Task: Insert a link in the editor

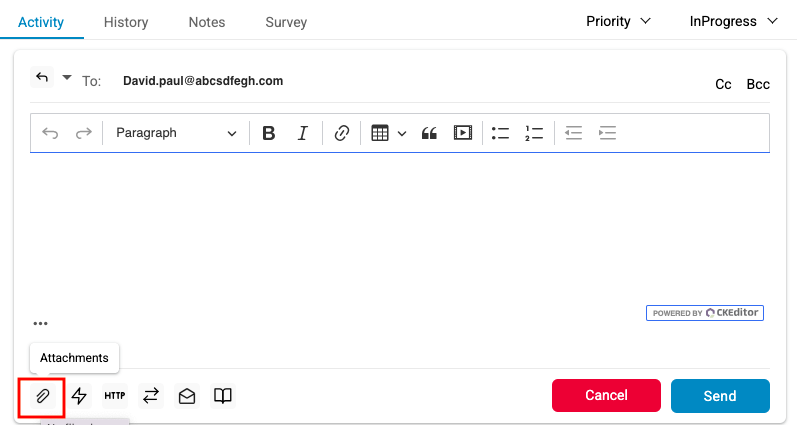Action: tap(341, 133)
